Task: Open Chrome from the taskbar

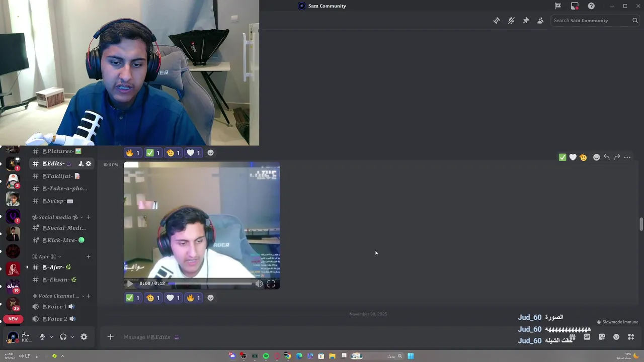Action: point(287,356)
